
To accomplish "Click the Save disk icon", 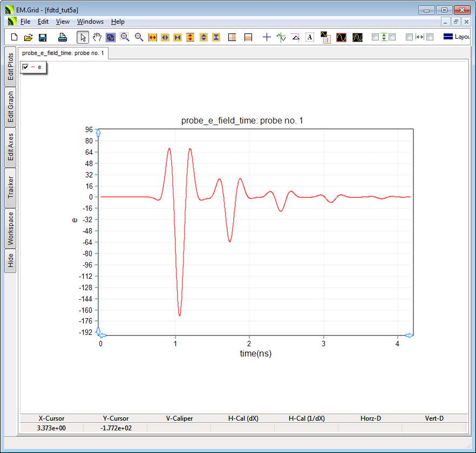I will point(43,37).
